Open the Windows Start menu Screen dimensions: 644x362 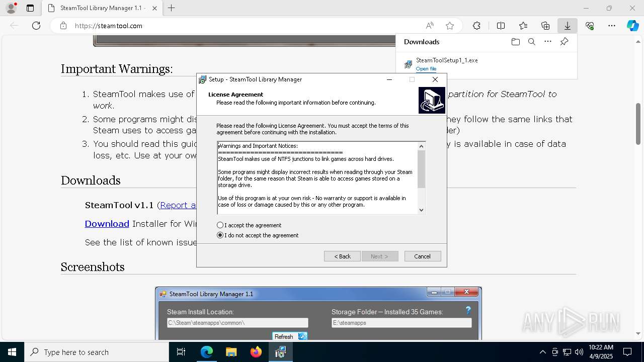pos(12,352)
